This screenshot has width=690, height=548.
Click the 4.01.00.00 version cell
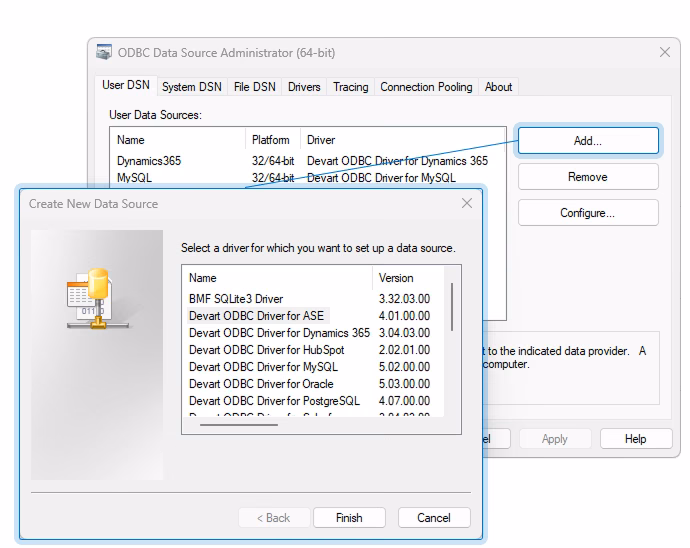pyautogui.click(x=404, y=316)
